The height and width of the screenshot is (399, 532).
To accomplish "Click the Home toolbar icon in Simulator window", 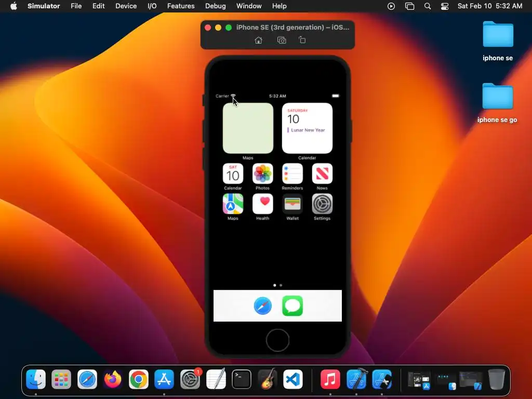I will 259,41.
